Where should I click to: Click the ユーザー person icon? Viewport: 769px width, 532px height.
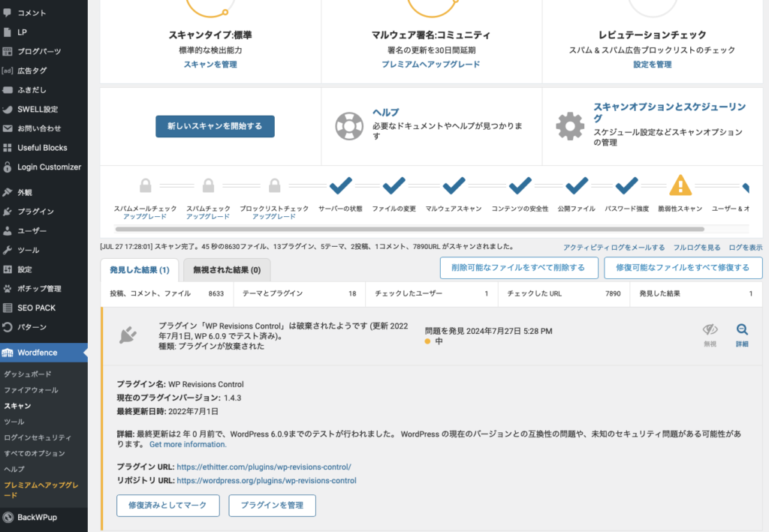click(8, 230)
